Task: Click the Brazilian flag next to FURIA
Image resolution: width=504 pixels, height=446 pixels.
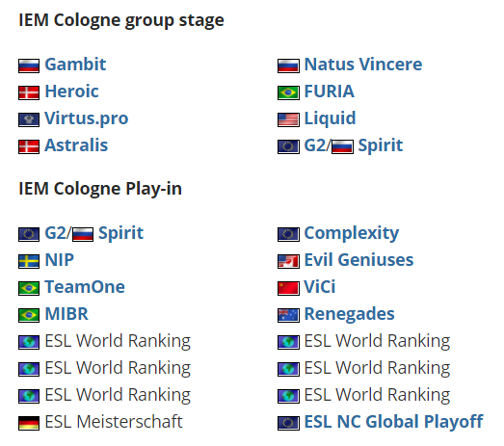Action: pos(288,92)
